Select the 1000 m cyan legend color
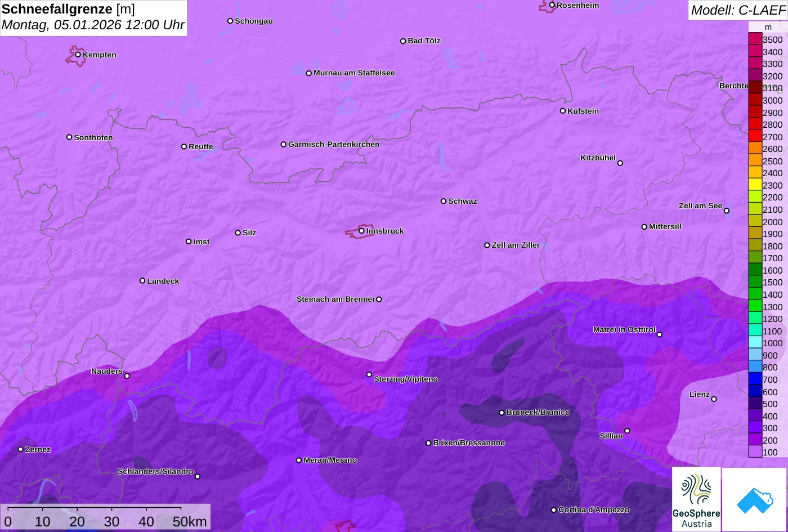This screenshot has width=788, height=532. [x=755, y=342]
